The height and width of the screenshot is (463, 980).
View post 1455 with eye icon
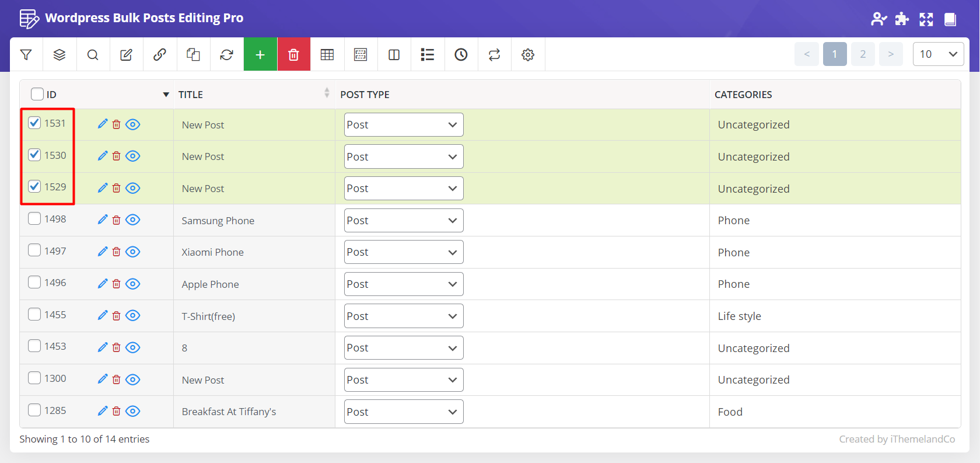133,315
